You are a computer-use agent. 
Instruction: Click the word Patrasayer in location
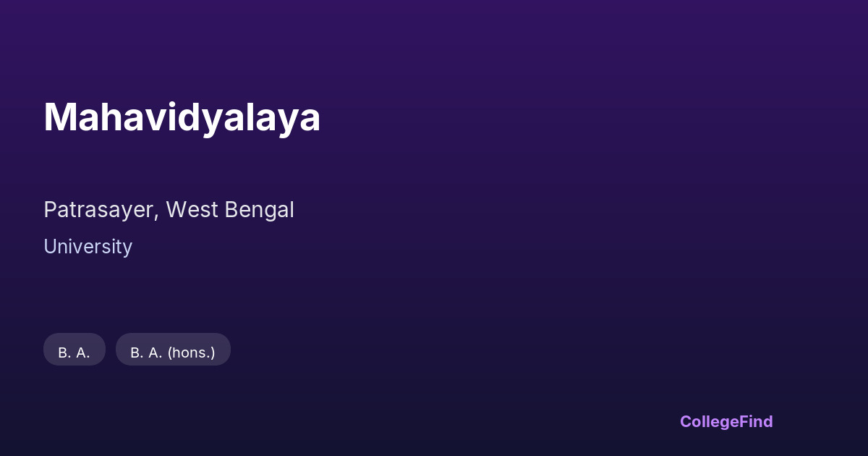100,210
